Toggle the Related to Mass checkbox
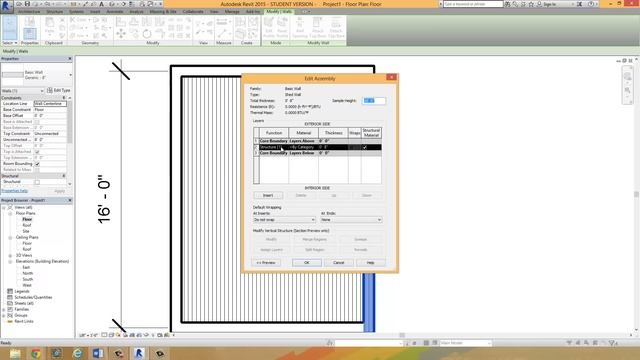Screen dimensions: 640x360 click(x=37, y=170)
